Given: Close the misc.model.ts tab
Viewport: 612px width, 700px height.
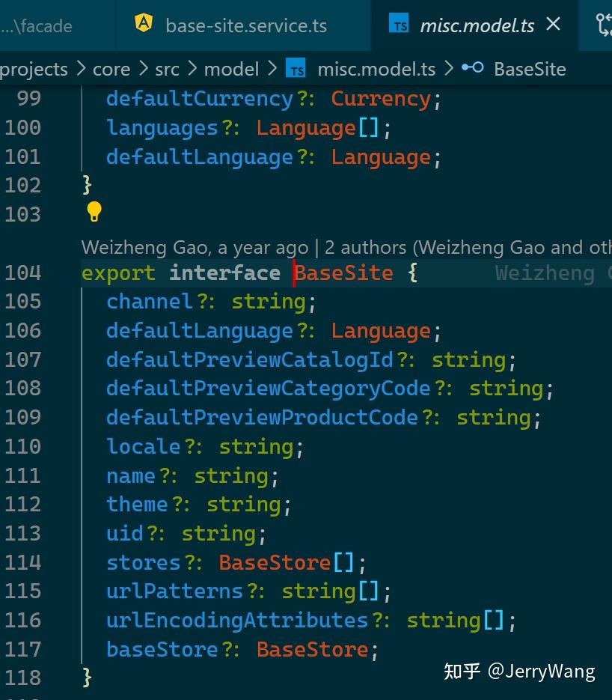Looking at the screenshot, I should click(x=553, y=24).
